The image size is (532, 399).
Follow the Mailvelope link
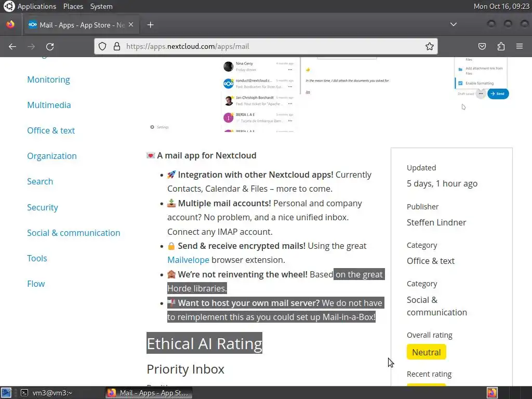tap(188, 260)
